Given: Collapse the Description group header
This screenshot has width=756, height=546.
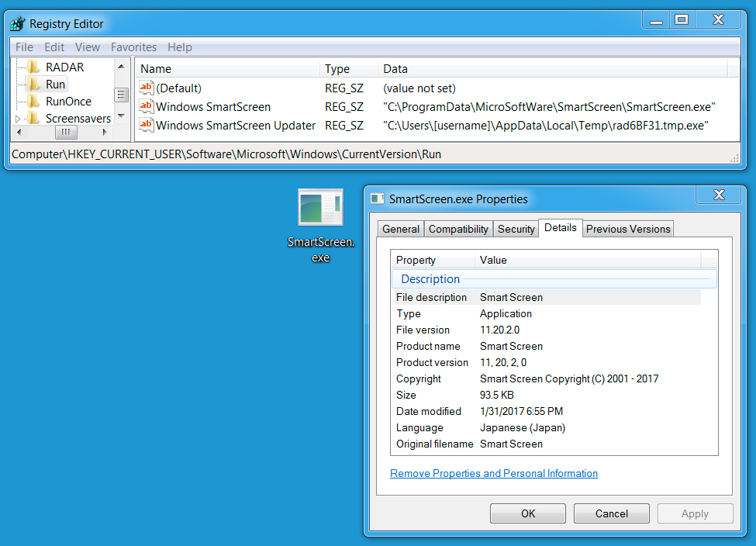Looking at the screenshot, I should (x=554, y=278).
